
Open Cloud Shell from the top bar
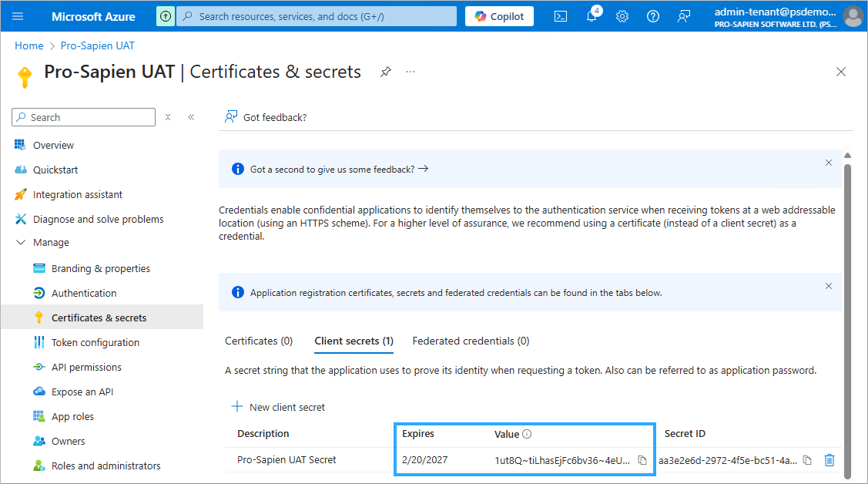click(561, 16)
